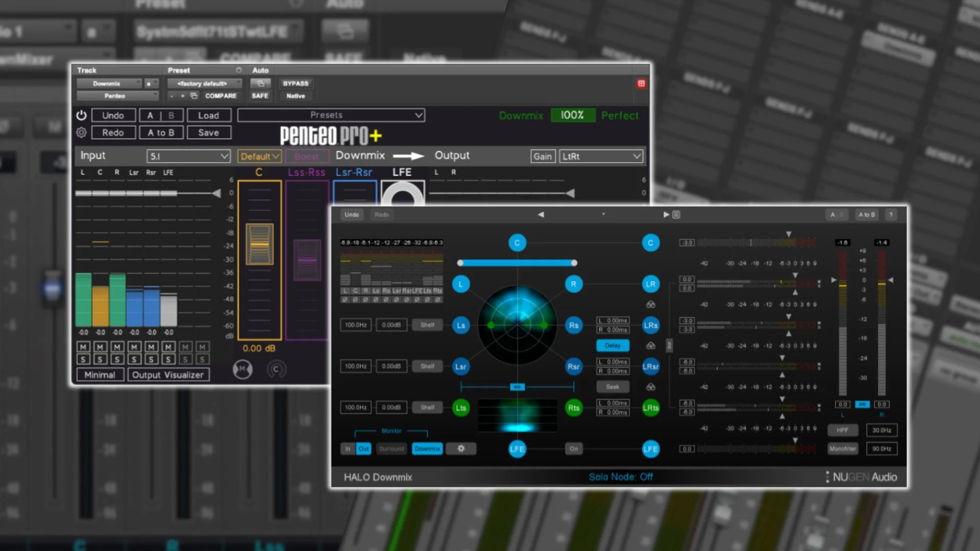
Task: Click the A to B button in Penteo
Action: (161, 132)
